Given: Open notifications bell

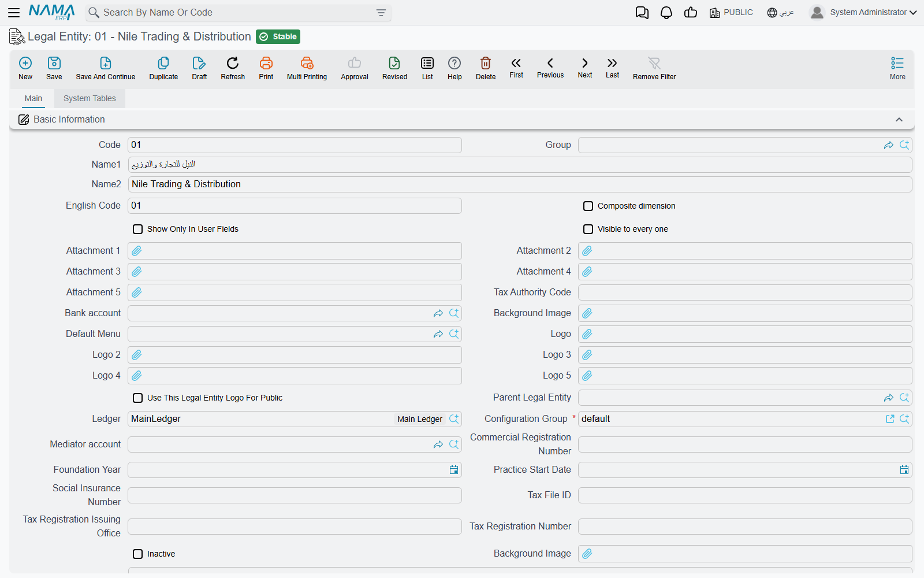Looking at the screenshot, I should pyautogui.click(x=666, y=13).
